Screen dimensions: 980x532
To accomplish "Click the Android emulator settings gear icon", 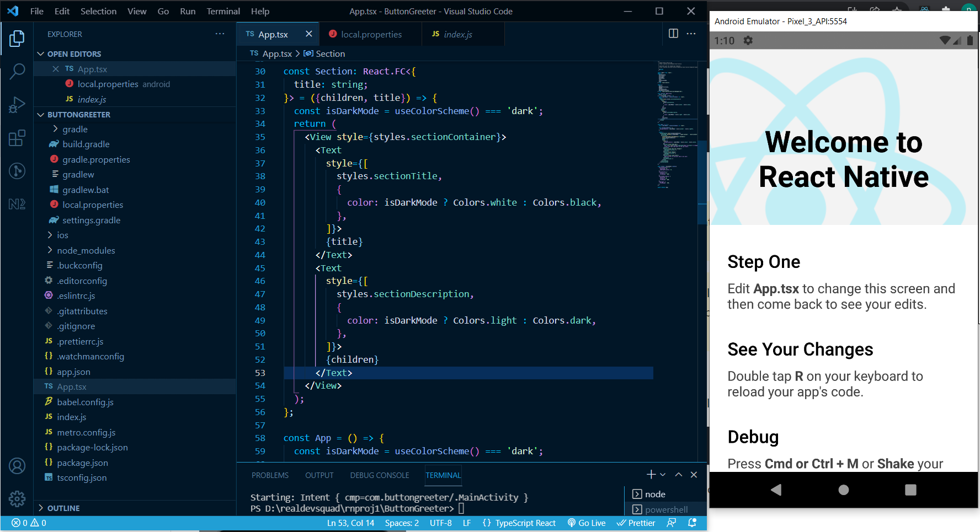I will 748,40.
